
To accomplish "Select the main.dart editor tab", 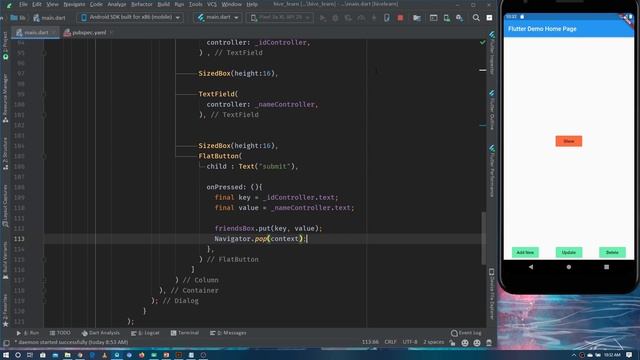I will [35, 33].
